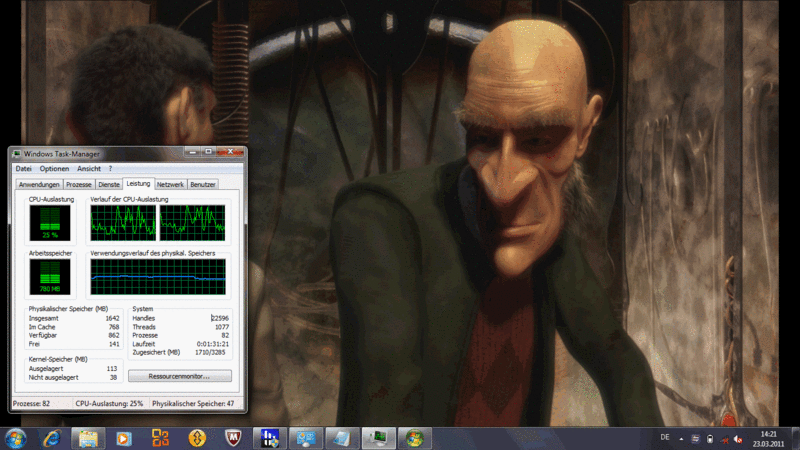Switch to the tilted blue page taskbar window
Screen dimensions: 800x450
pyautogui.click(x=342, y=438)
